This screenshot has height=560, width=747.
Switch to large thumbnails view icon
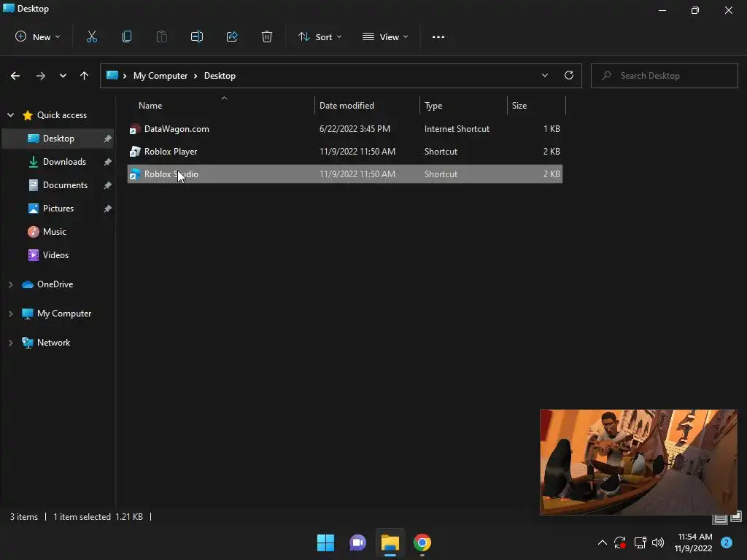tap(735, 516)
